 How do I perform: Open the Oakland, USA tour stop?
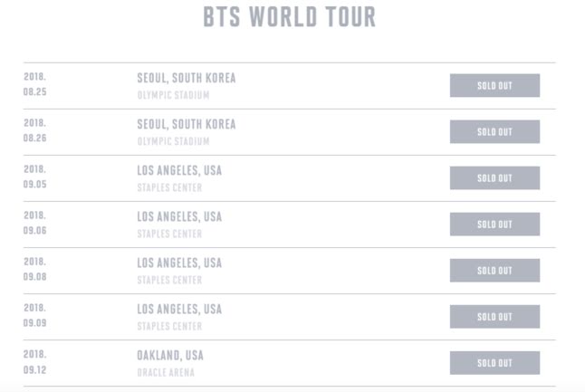170,355
